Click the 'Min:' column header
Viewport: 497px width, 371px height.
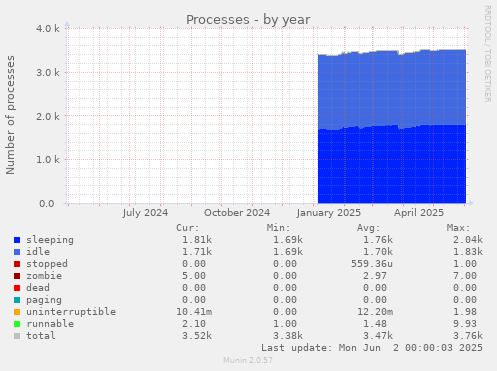(278, 228)
